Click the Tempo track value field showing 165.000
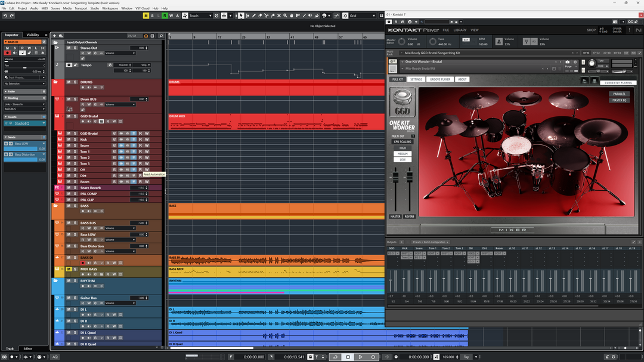Screen dimensions: 644x362 click(122, 65)
